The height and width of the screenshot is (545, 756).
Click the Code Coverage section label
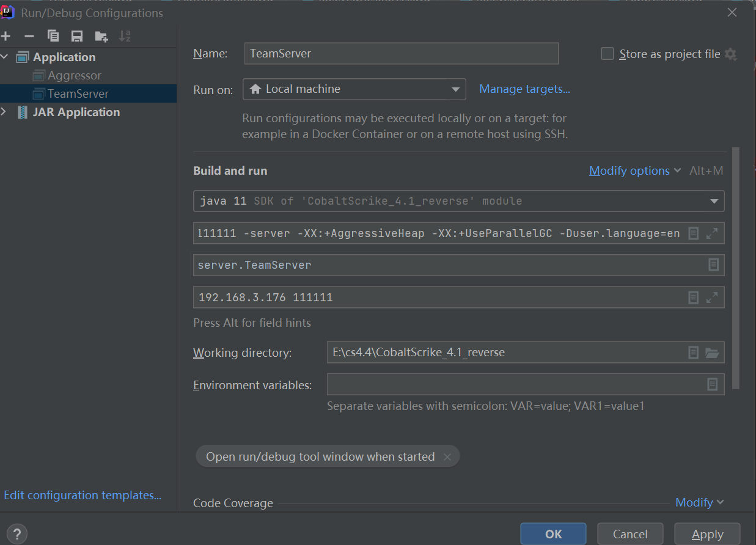pos(233,503)
